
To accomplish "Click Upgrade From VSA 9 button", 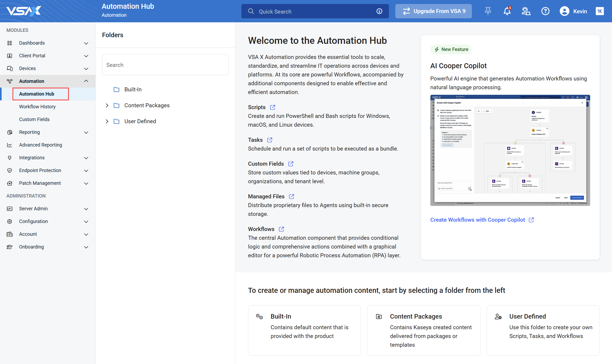I will coord(433,11).
